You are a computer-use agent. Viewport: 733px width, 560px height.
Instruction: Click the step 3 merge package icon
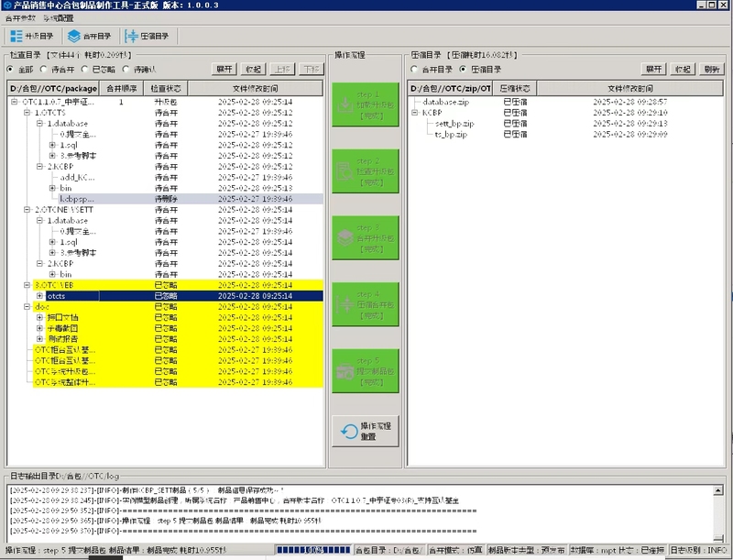coord(366,233)
